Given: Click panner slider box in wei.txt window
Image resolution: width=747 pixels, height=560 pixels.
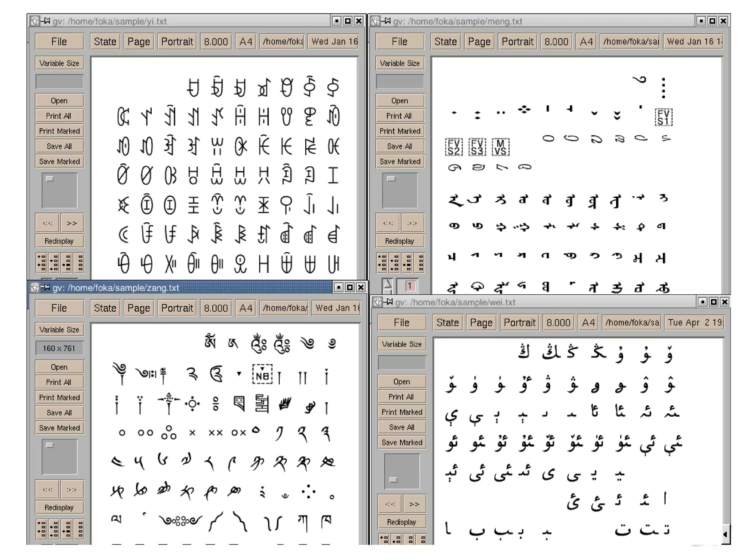Looking at the screenshot, I should pyautogui.click(x=393, y=479).
